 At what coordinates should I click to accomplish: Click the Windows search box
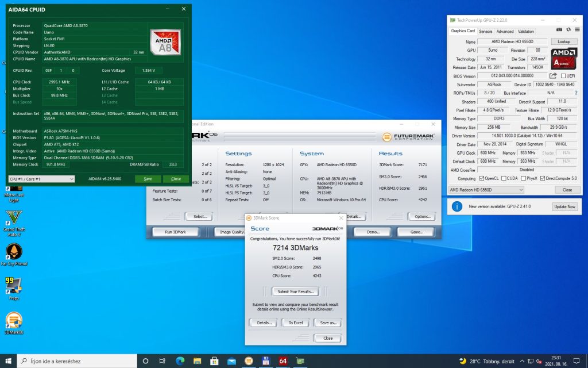click(x=77, y=361)
